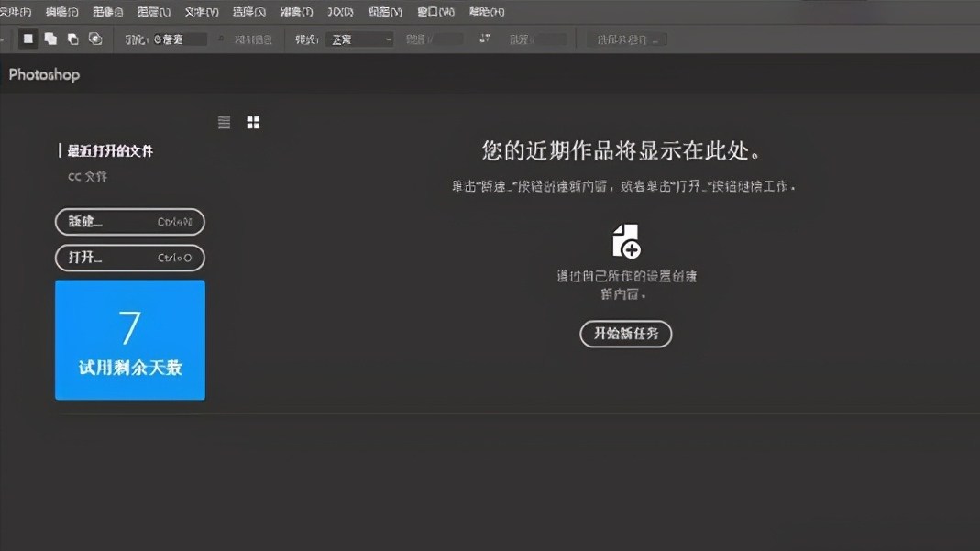
Task: Switch recent files to list view
Action: (x=224, y=121)
